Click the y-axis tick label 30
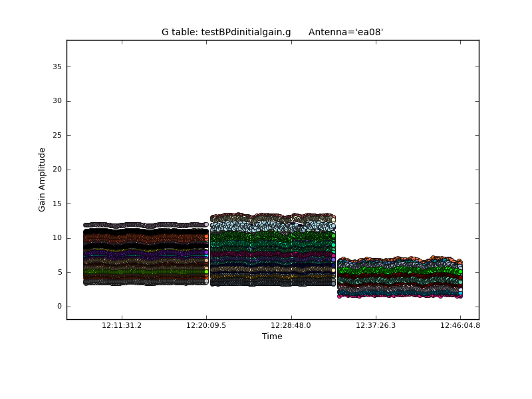 click(x=57, y=101)
